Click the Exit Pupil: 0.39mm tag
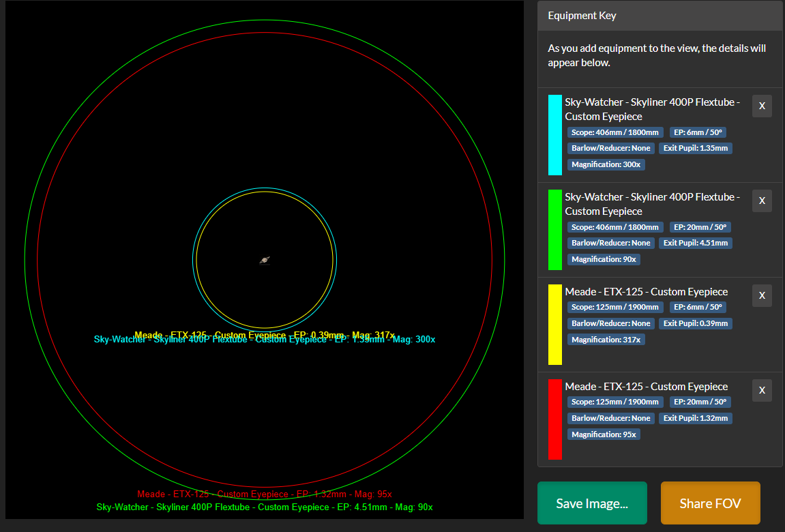The height and width of the screenshot is (532, 785). coord(696,323)
